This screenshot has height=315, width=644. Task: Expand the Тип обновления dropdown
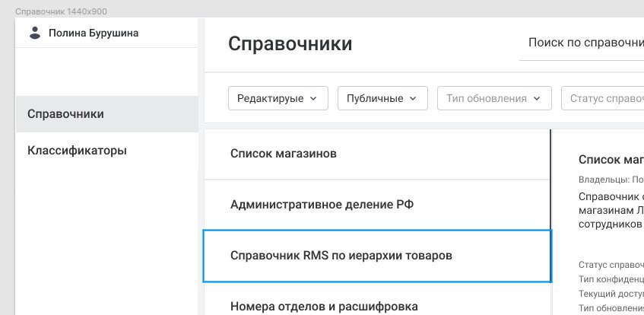point(494,98)
